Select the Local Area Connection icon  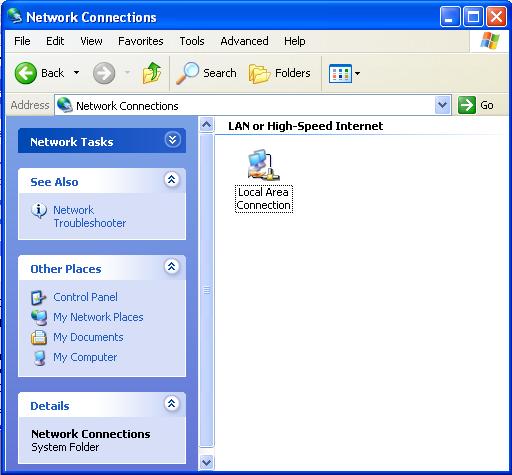(x=264, y=165)
